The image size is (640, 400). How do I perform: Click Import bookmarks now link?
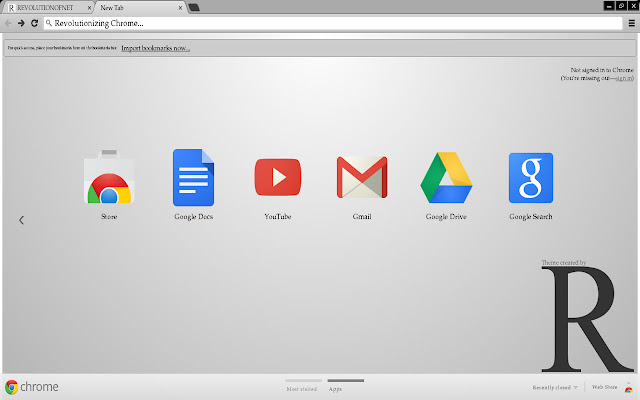(x=156, y=48)
